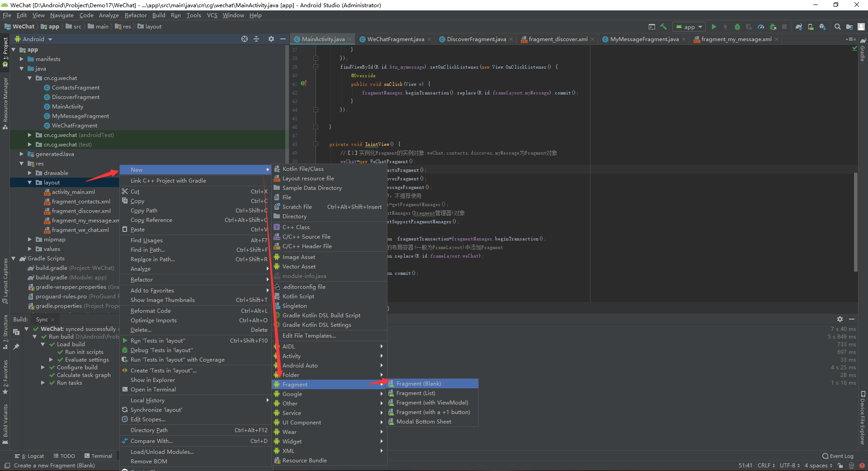Viewport: 868px width, 471px height.
Task: Open Project panel gear settings
Action: point(271,39)
